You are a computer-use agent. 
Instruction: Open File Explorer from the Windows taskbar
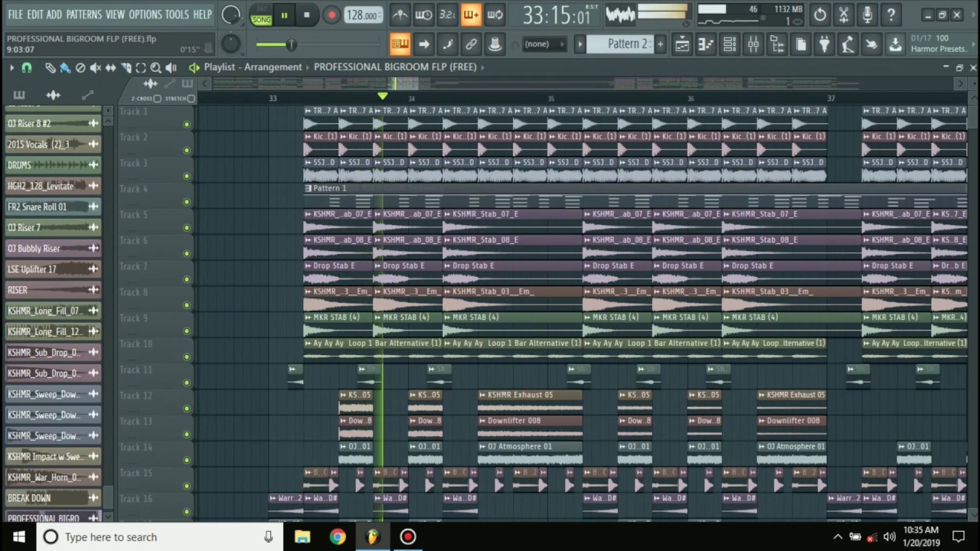click(x=302, y=537)
